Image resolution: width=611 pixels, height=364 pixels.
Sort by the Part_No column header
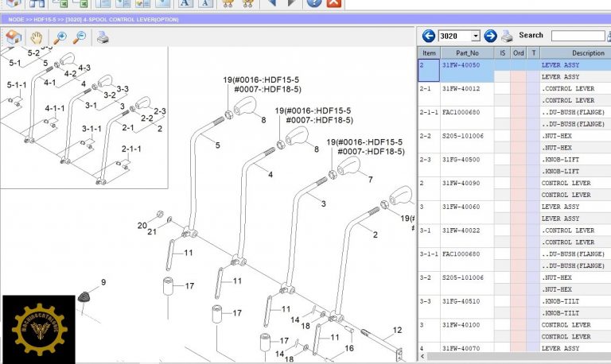coord(468,52)
